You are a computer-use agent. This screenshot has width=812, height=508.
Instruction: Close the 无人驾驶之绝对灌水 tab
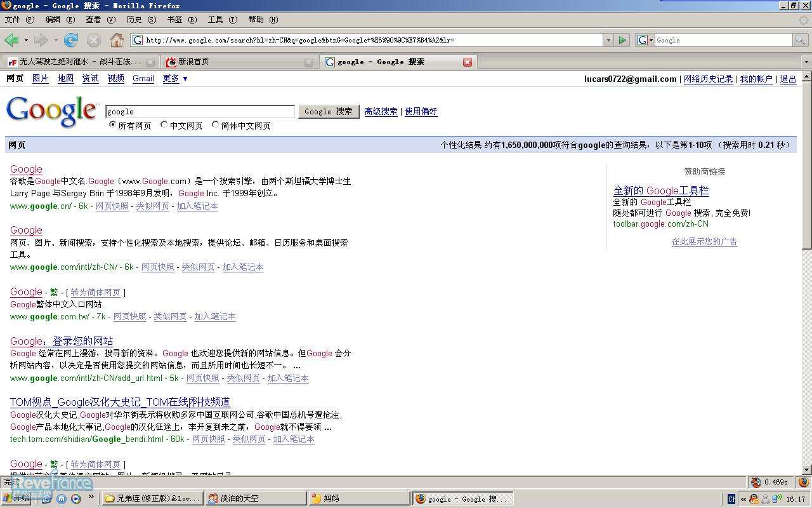tap(150, 62)
